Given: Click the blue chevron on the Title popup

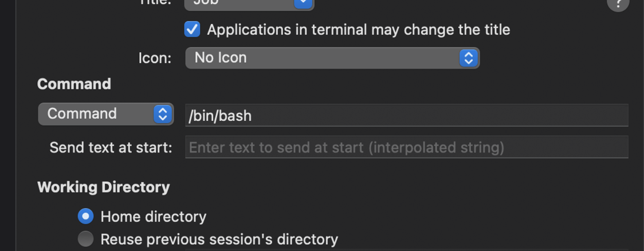Looking at the screenshot, I should click(x=303, y=3).
